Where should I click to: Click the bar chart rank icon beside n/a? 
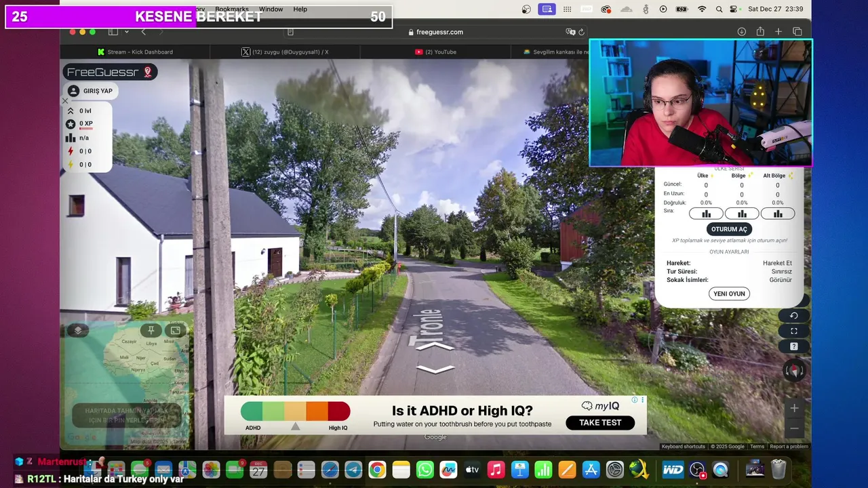[71, 138]
